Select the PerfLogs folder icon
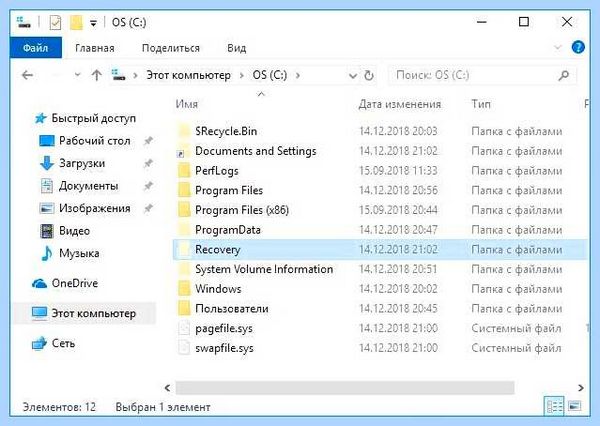The width and height of the screenshot is (600, 426). pyautogui.click(x=184, y=171)
